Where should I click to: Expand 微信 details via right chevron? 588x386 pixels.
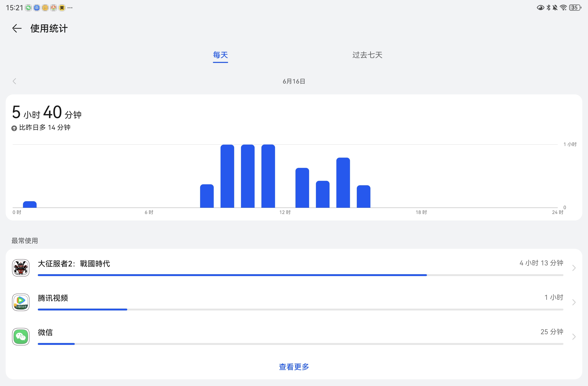(574, 336)
